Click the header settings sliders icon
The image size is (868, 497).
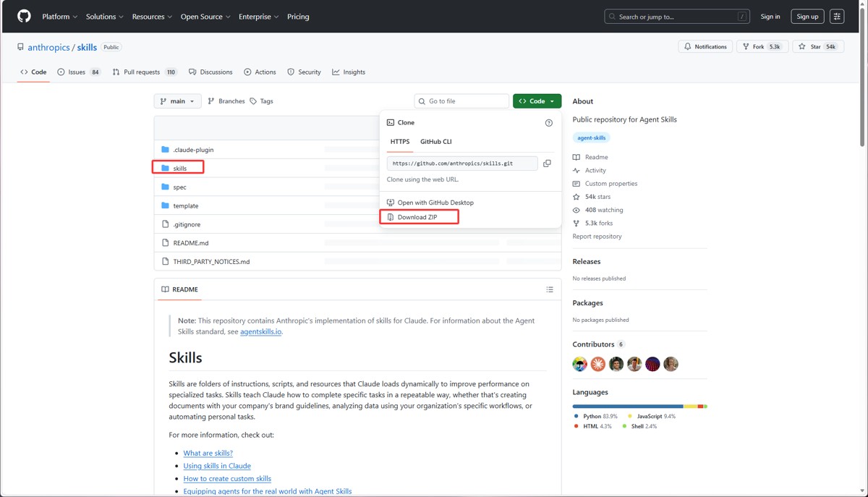(837, 16)
